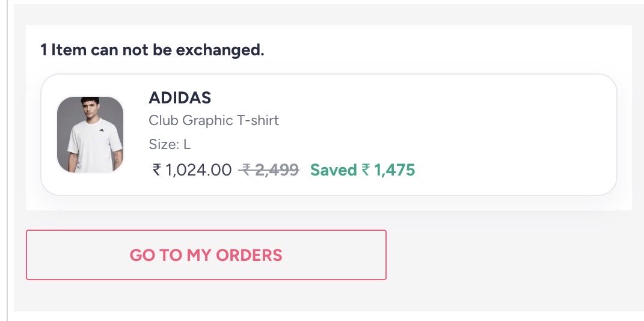The image size is (644, 321).
Task: Click the word 'Saved' in green
Action: [333, 170]
